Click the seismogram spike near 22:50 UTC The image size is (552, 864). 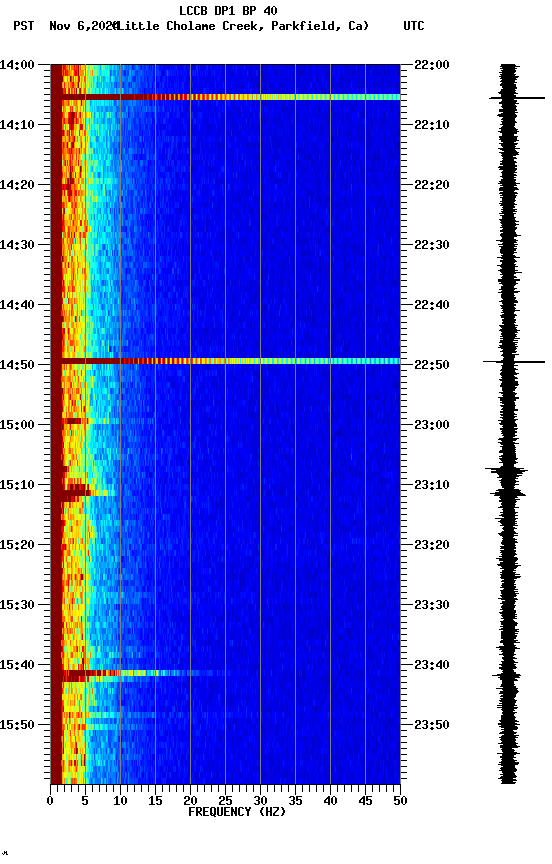[x=514, y=362]
